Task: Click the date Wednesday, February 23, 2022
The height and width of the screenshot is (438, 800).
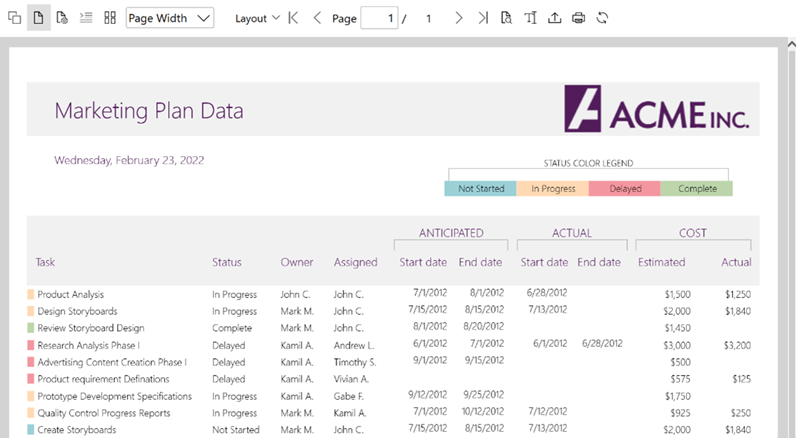Action: (129, 160)
